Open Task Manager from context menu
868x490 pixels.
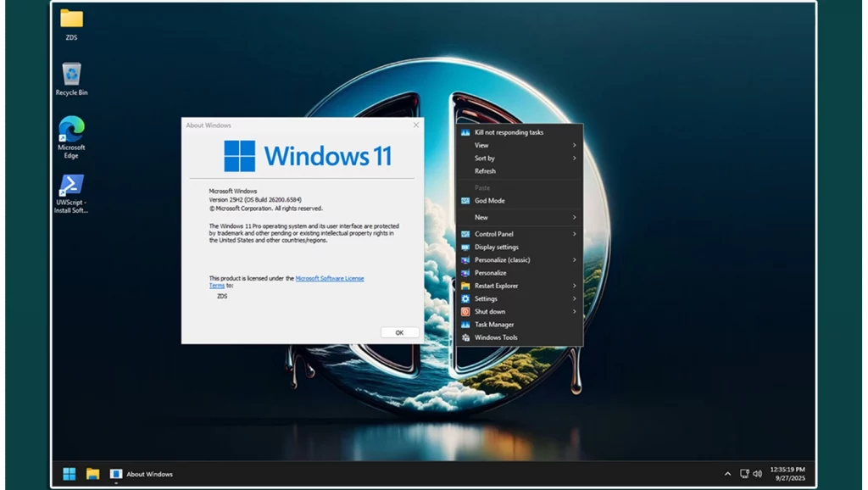[493, 325]
